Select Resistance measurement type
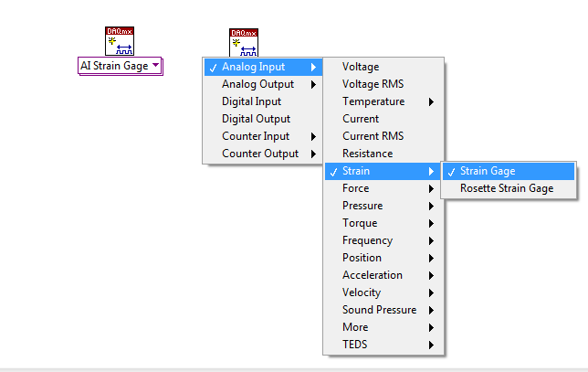This screenshot has width=588, height=372. 367,154
